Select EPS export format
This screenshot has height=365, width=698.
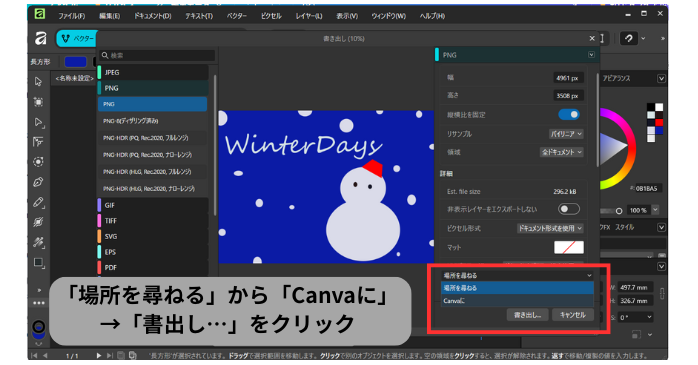[x=153, y=252]
